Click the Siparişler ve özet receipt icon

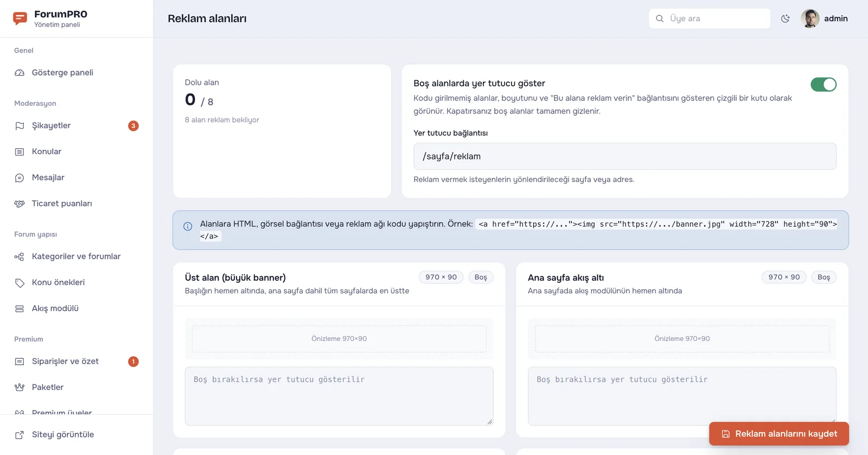pyautogui.click(x=20, y=362)
